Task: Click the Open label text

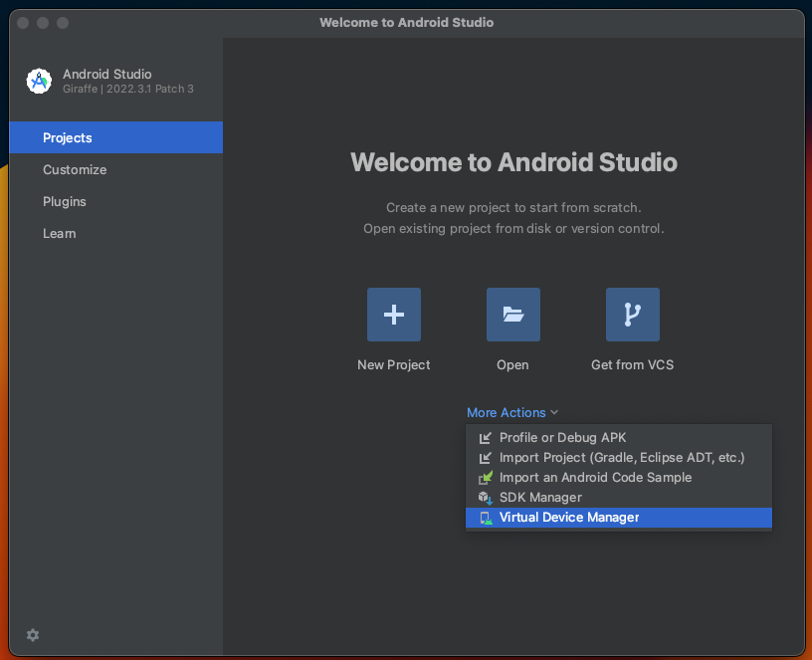Action: click(512, 364)
